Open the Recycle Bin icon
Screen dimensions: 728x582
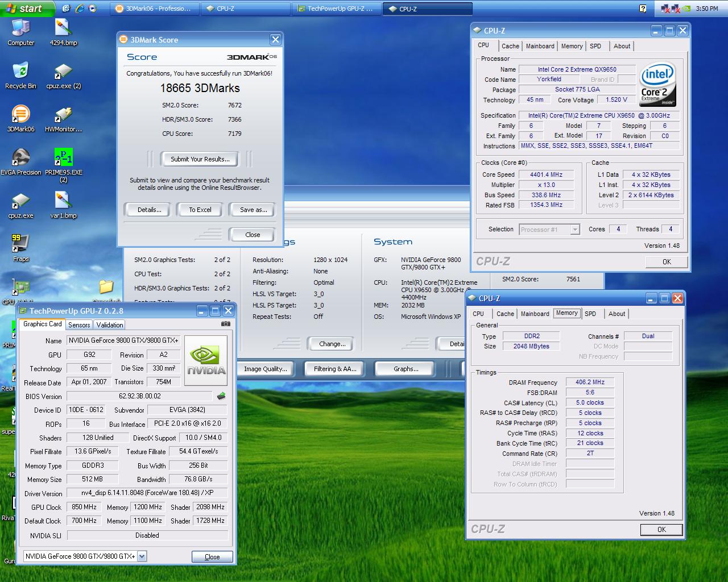(x=20, y=75)
